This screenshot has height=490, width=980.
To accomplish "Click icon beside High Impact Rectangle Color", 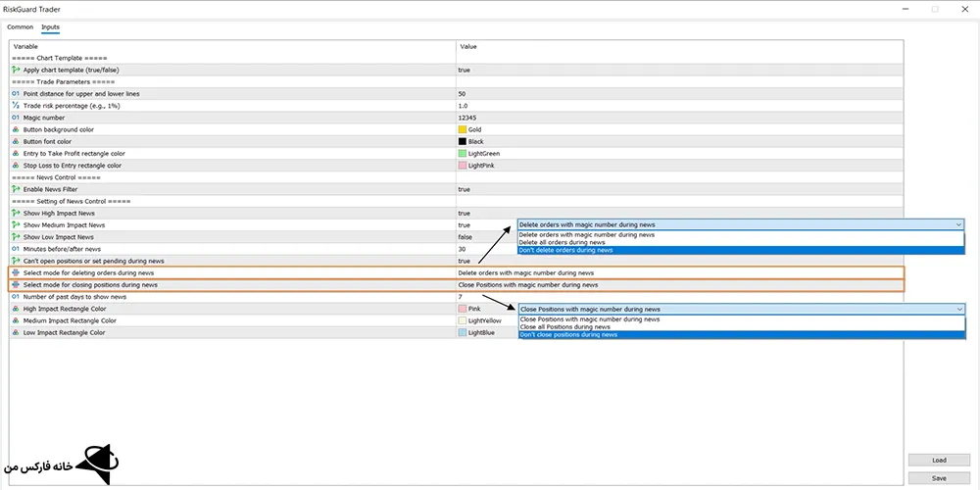I will coord(16,309).
